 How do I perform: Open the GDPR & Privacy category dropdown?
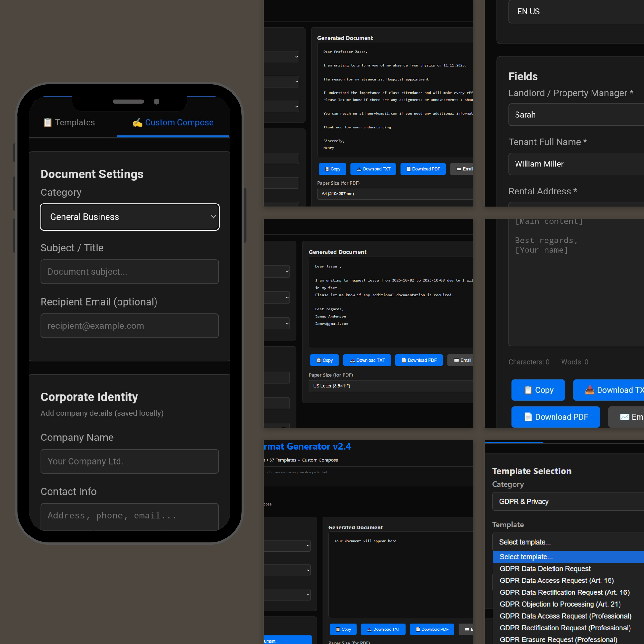point(567,501)
